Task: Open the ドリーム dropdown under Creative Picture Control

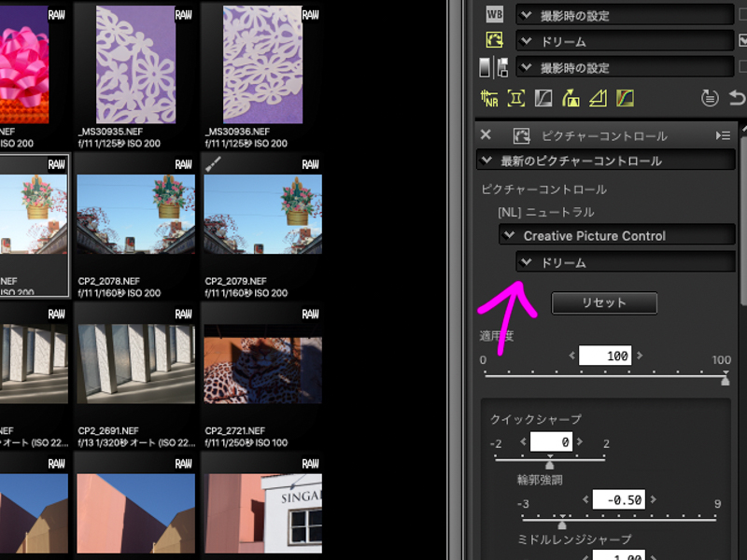Action: coord(626,262)
